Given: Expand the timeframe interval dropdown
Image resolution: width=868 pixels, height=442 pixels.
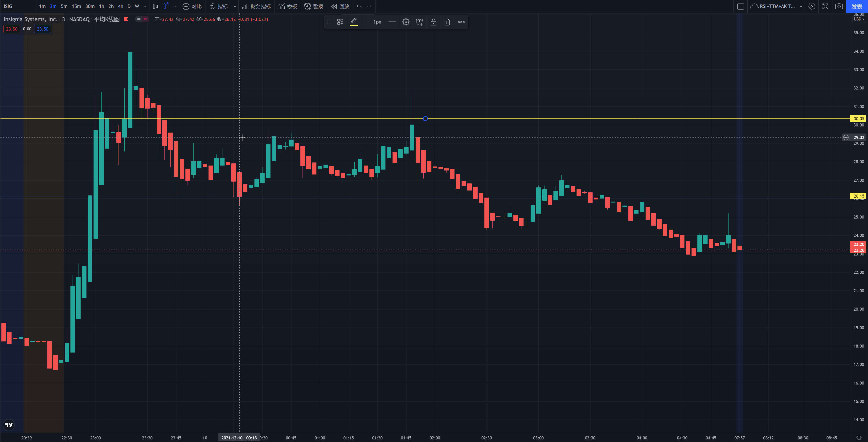Looking at the screenshot, I should point(145,6).
